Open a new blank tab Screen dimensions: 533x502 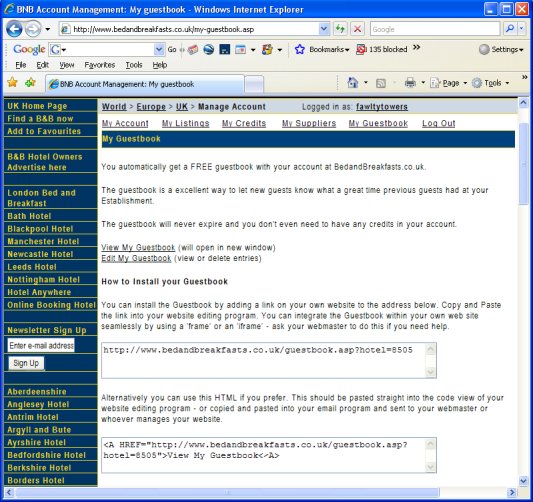tap(254, 84)
